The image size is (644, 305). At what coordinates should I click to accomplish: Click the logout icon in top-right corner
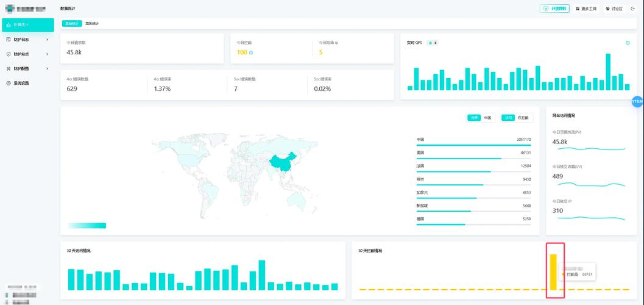633,9
